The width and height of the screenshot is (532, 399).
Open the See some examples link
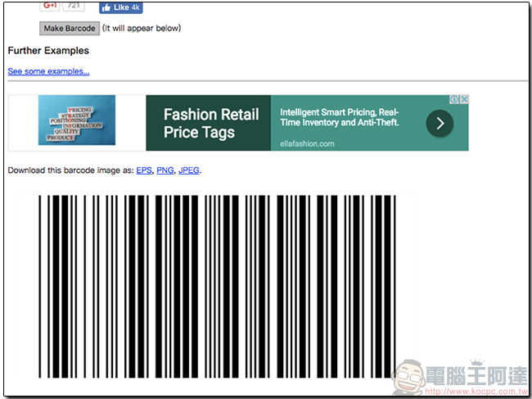[x=48, y=71]
